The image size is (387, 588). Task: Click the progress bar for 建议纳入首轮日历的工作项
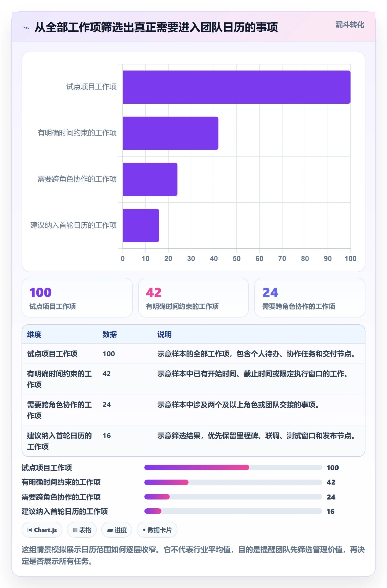point(233,511)
